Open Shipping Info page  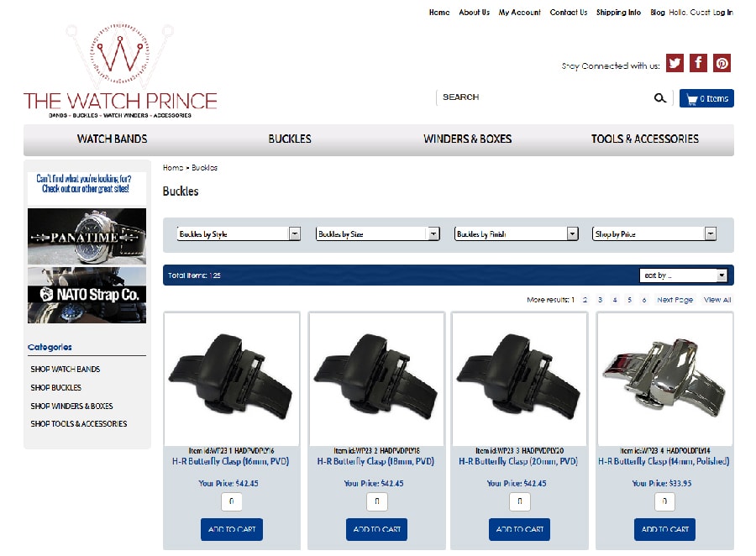pyautogui.click(x=618, y=13)
